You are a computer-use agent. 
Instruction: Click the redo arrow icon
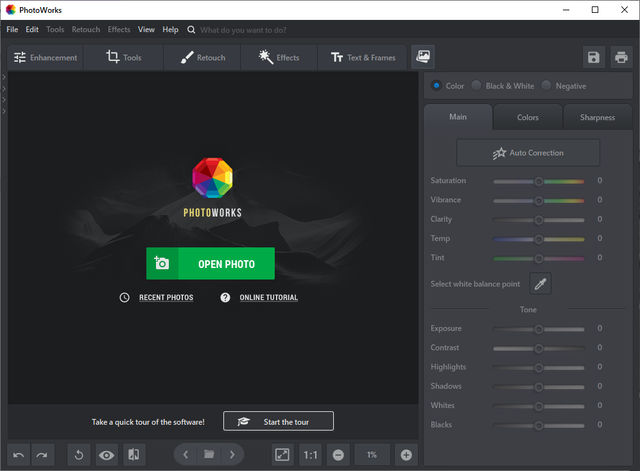pyautogui.click(x=42, y=455)
